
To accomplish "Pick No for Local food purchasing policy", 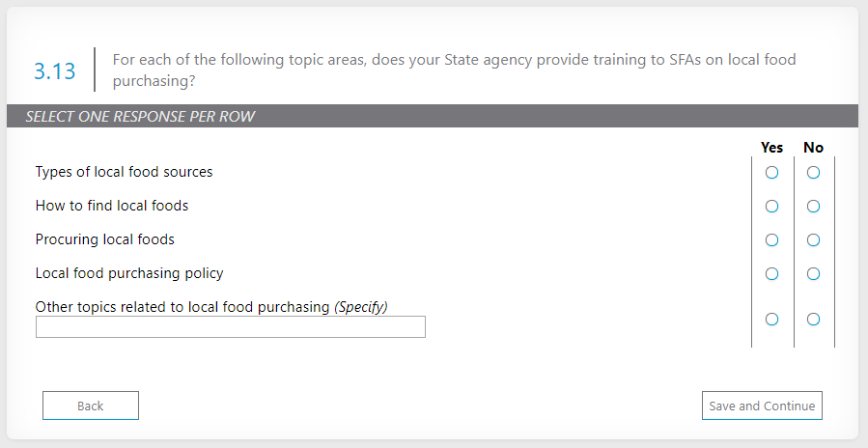I will [x=814, y=274].
